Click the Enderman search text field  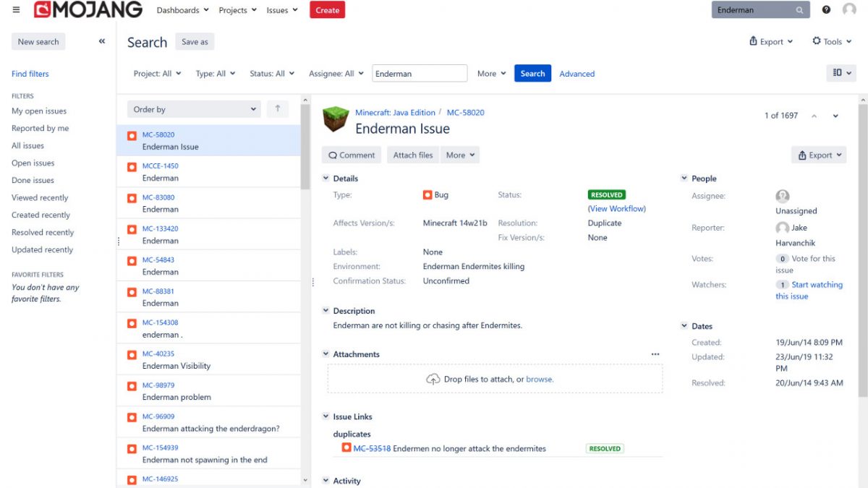point(420,74)
